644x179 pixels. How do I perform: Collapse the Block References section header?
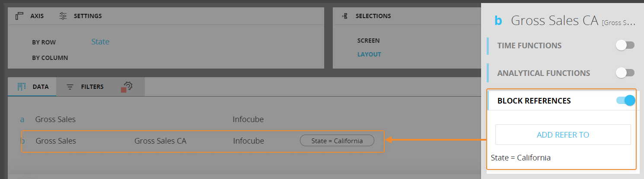coord(534,100)
